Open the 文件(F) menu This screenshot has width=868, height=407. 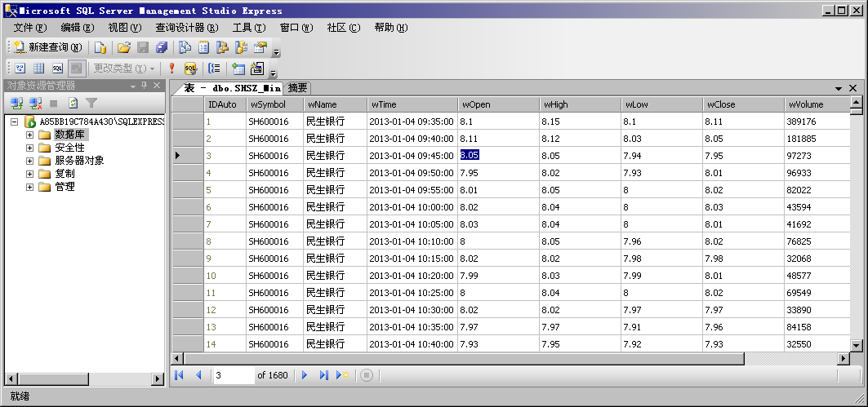coord(30,28)
